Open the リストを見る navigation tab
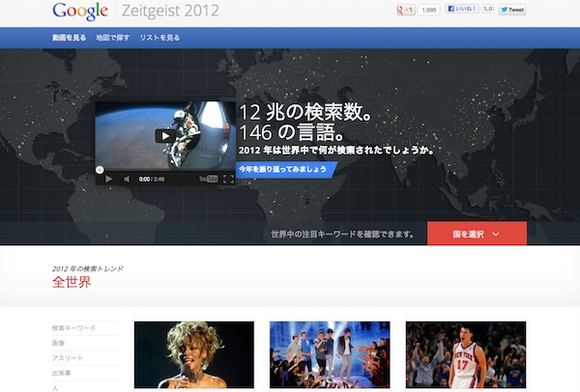The height and width of the screenshot is (392, 580). [x=159, y=38]
